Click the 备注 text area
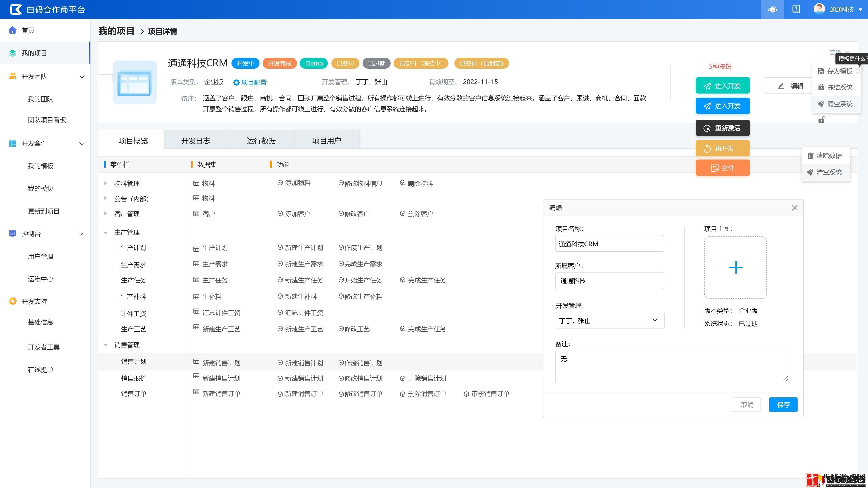Image resolution: width=868 pixels, height=488 pixels. [672, 367]
